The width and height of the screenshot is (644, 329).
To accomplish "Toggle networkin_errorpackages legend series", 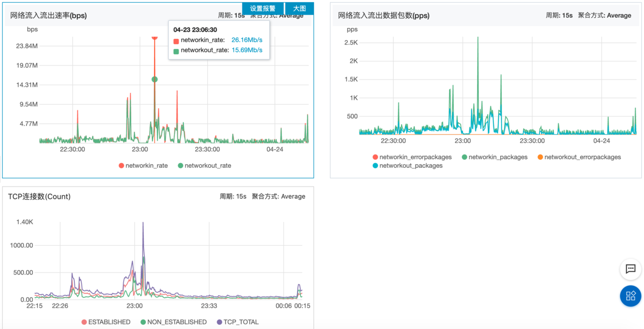I will pos(412,156).
